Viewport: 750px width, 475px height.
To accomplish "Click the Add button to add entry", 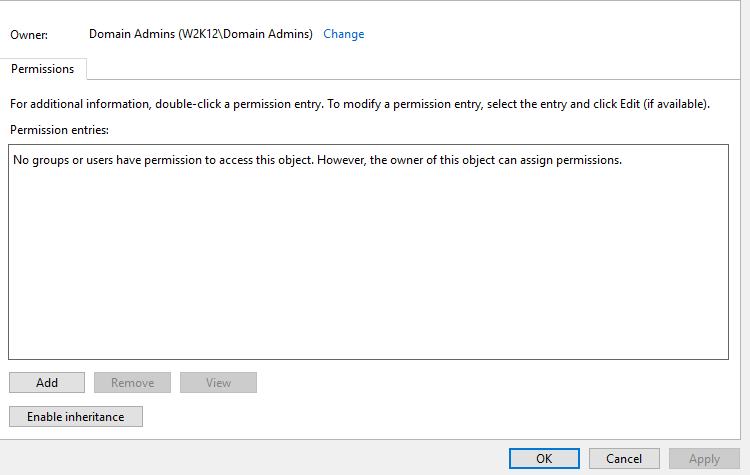I will [x=47, y=383].
